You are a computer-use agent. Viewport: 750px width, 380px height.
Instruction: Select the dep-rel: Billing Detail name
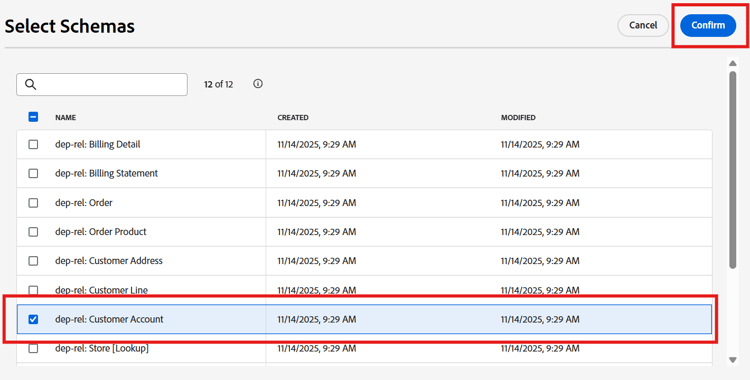point(98,144)
